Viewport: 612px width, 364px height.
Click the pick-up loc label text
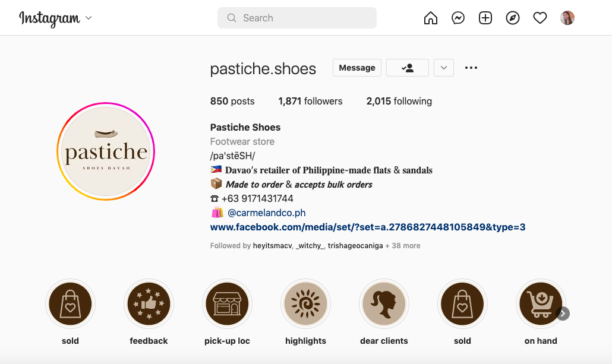(227, 341)
